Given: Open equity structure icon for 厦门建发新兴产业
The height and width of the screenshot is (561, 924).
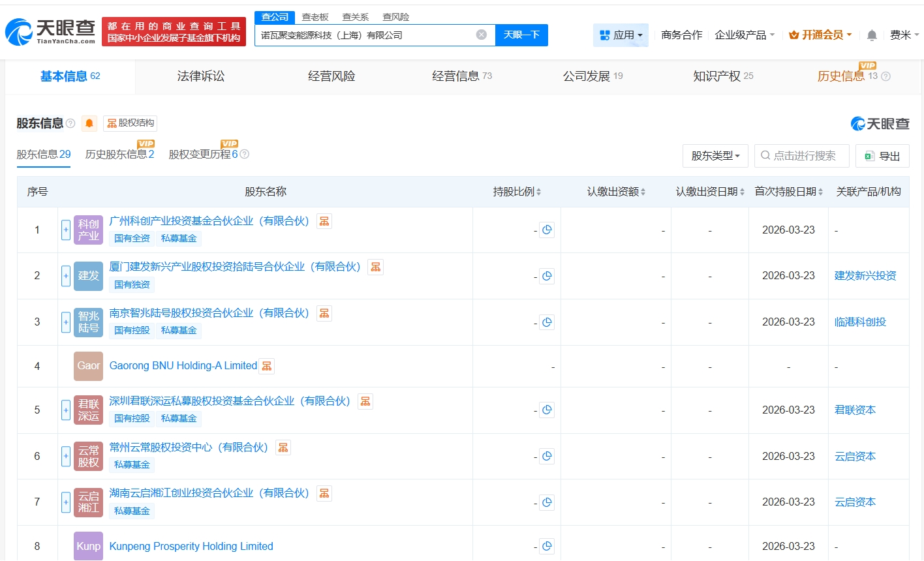Looking at the screenshot, I should pyautogui.click(x=375, y=267).
